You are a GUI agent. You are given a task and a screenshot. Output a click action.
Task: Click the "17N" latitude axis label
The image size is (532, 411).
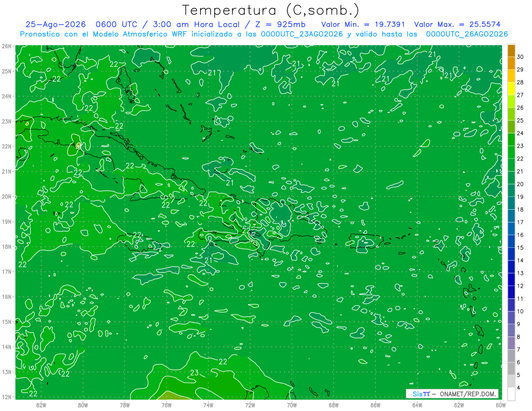[7, 271]
